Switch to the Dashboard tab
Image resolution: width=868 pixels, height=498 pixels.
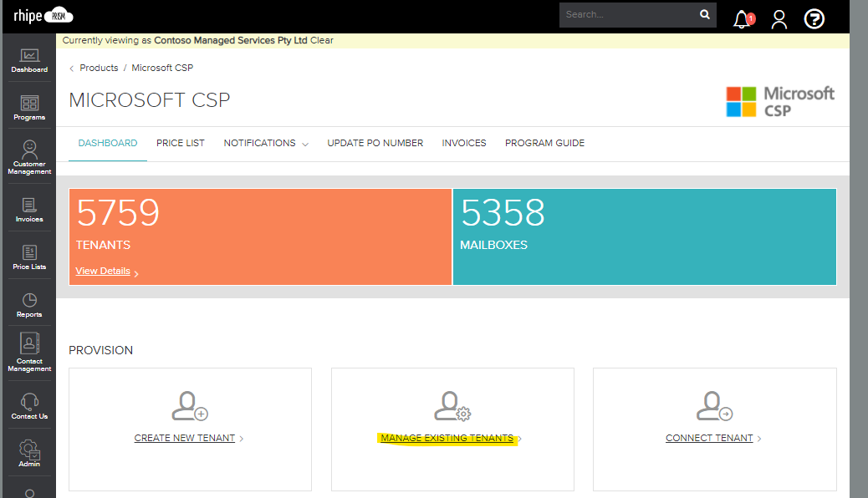coord(108,144)
